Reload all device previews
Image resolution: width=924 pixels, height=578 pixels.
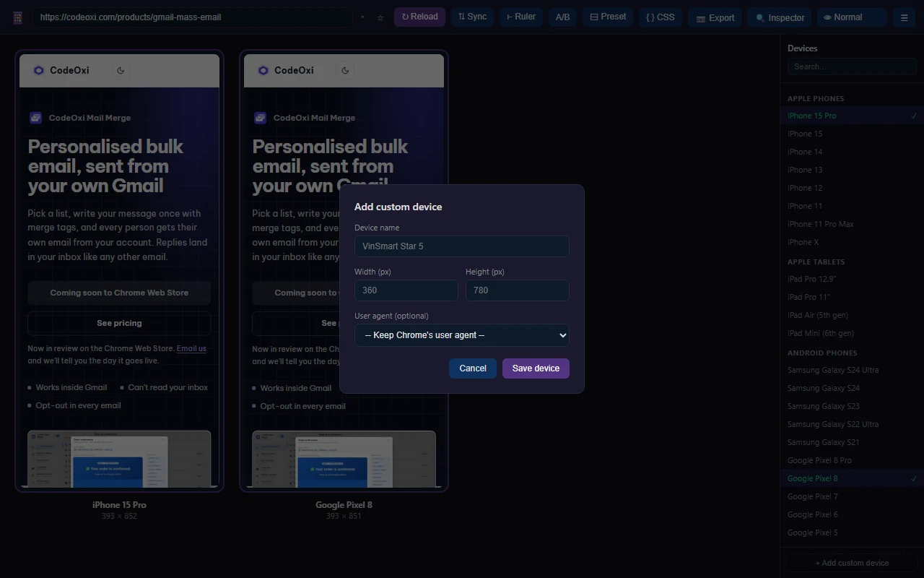tap(419, 17)
